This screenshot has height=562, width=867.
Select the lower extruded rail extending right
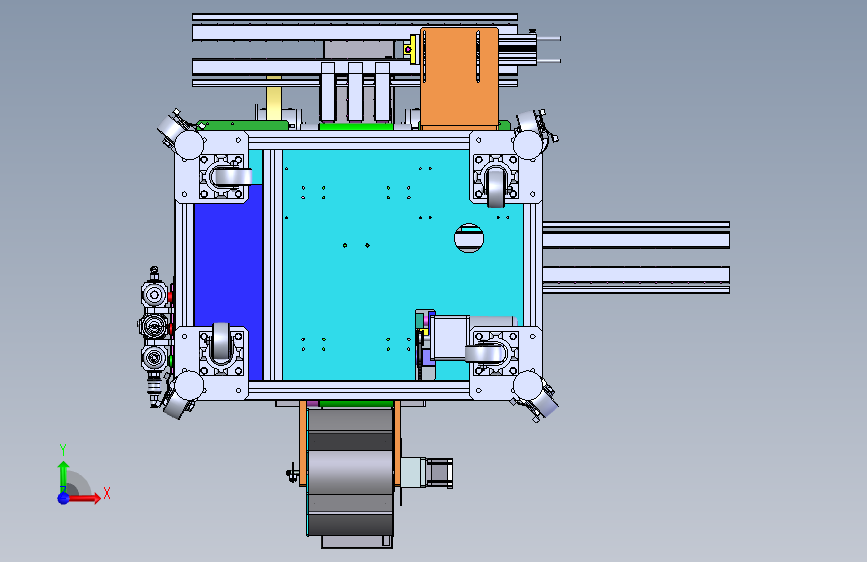(x=636, y=279)
